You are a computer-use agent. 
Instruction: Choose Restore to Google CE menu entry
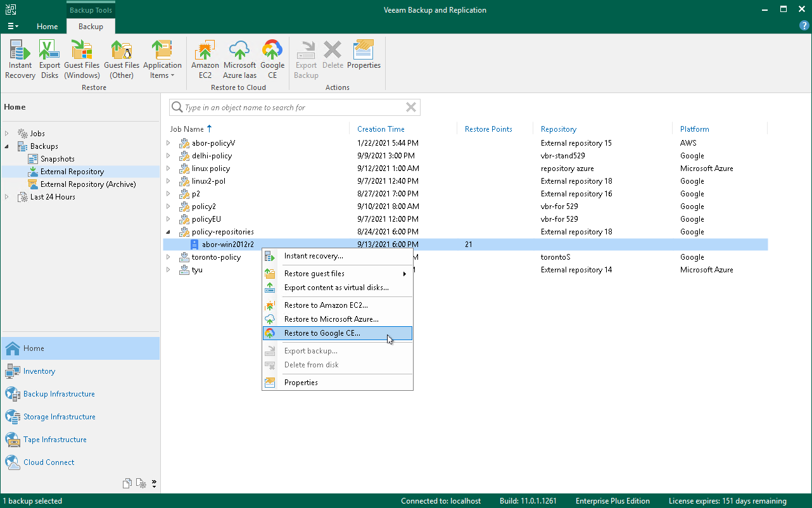point(322,333)
